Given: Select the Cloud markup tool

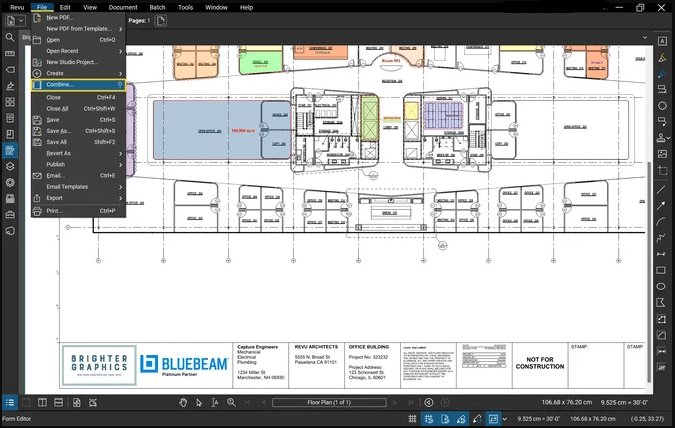Looking at the screenshot, I should click(662, 105).
